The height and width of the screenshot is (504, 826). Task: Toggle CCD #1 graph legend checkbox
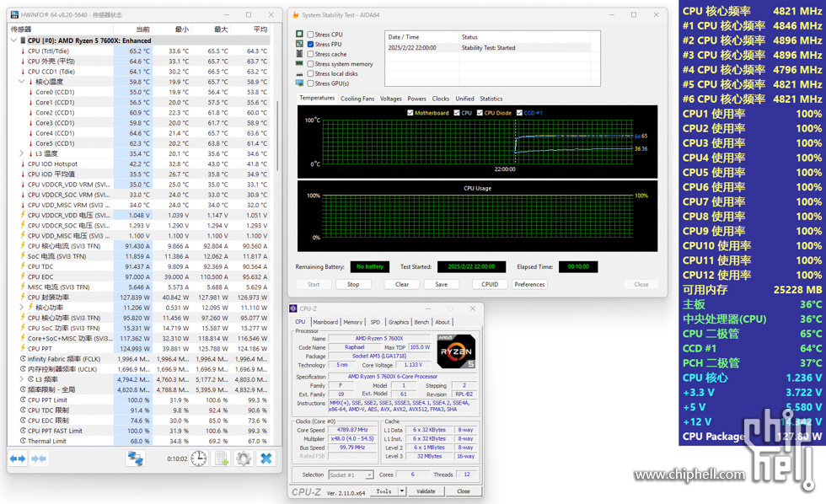coord(519,113)
